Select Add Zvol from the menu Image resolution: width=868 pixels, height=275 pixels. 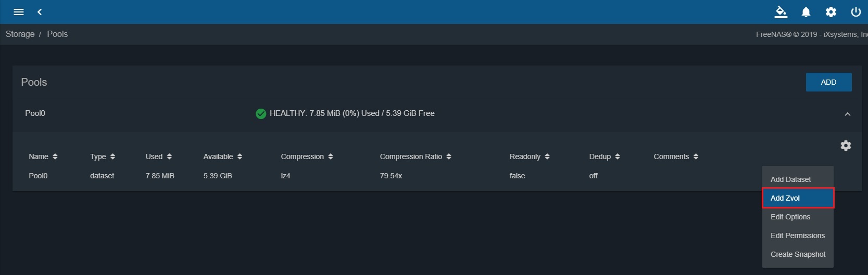798,198
